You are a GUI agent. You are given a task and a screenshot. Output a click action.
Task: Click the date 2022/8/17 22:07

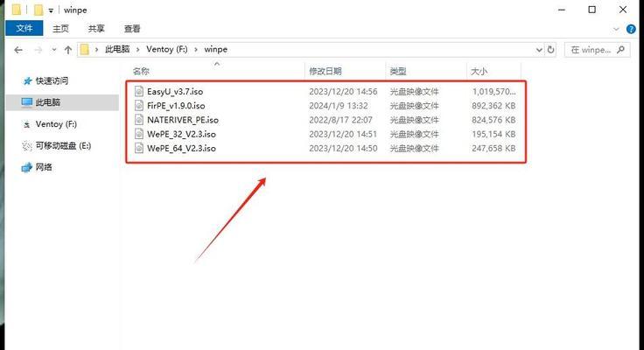coord(340,120)
